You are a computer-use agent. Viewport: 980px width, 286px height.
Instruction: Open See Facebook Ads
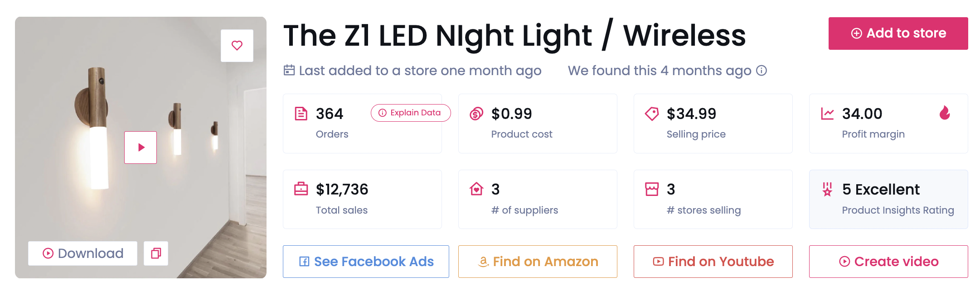pos(366,262)
